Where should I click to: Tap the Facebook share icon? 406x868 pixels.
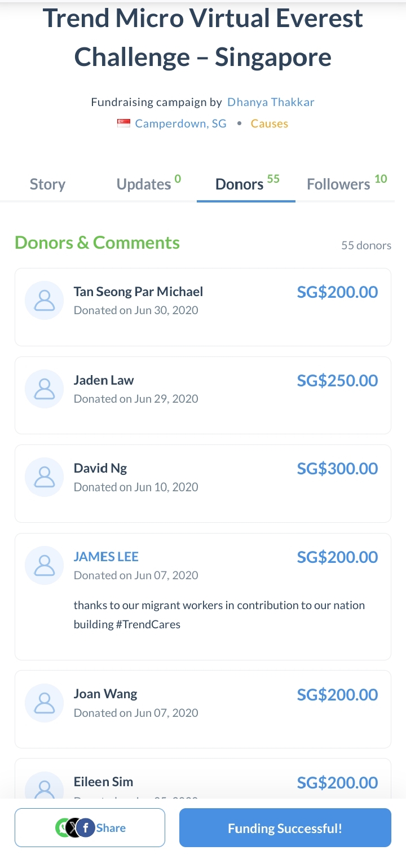86,827
